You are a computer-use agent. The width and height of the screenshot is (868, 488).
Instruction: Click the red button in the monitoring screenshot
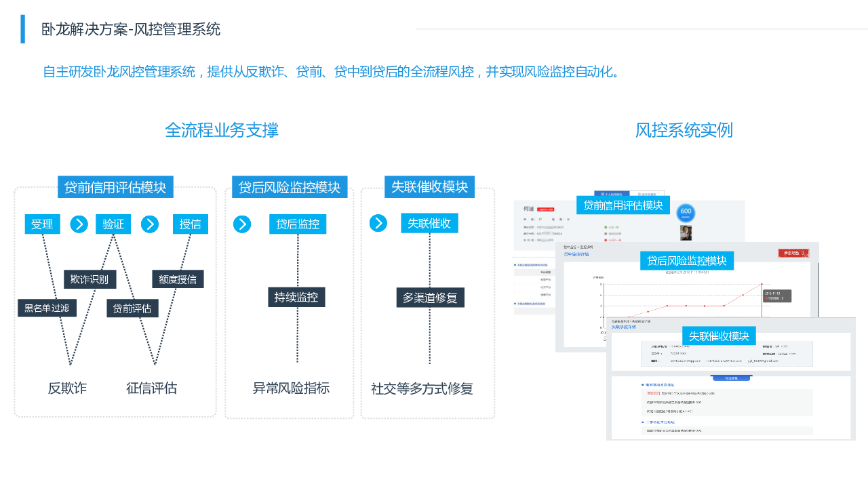(x=793, y=253)
